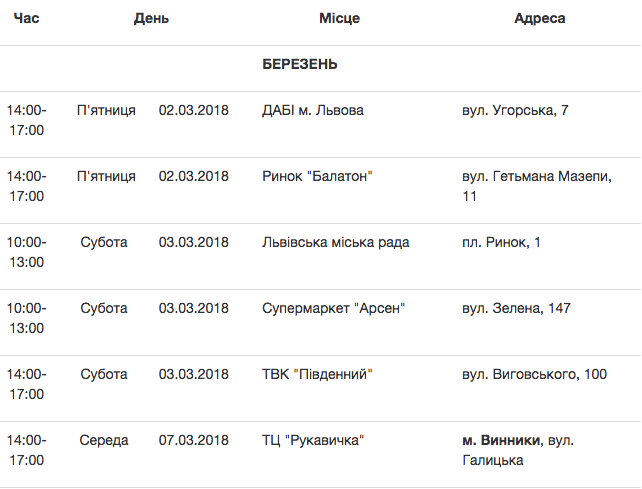Click the "Адреса" column header
642x489 pixels.
pyautogui.click(x=540, y=18)
